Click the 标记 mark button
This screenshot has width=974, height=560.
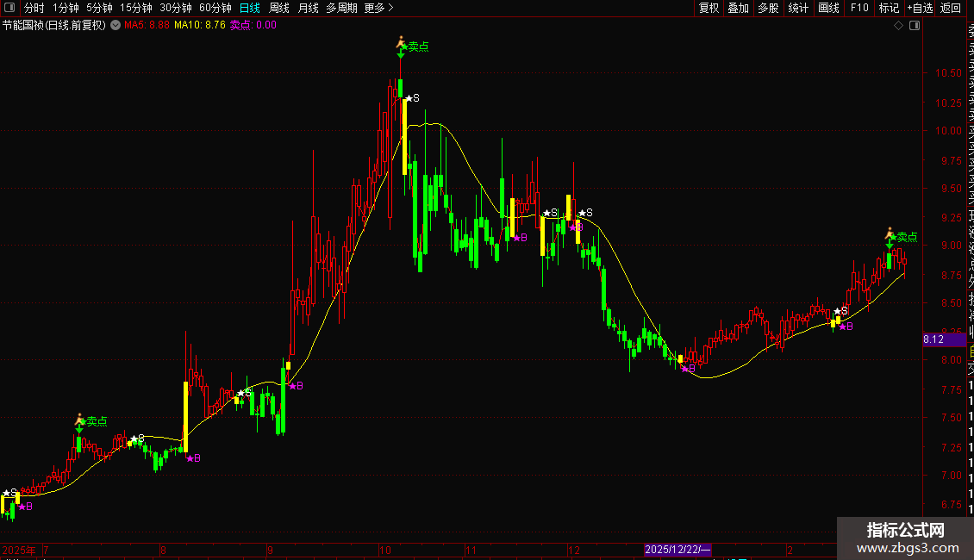coord(889,8)
